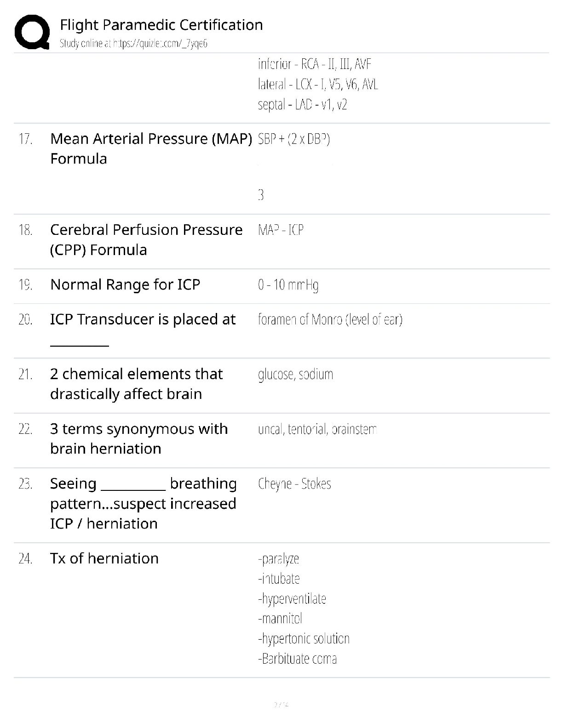Click the glucose, sodium answer
The width and height of the screenshot is (563, 728).
coord(295,375)
